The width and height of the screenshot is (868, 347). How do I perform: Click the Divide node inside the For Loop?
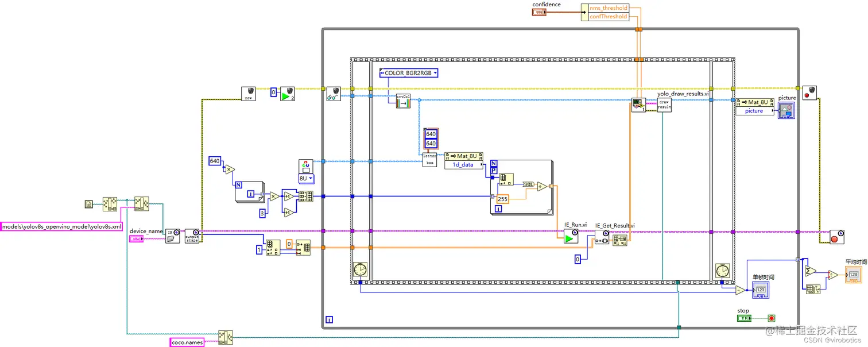pos(542,186)
